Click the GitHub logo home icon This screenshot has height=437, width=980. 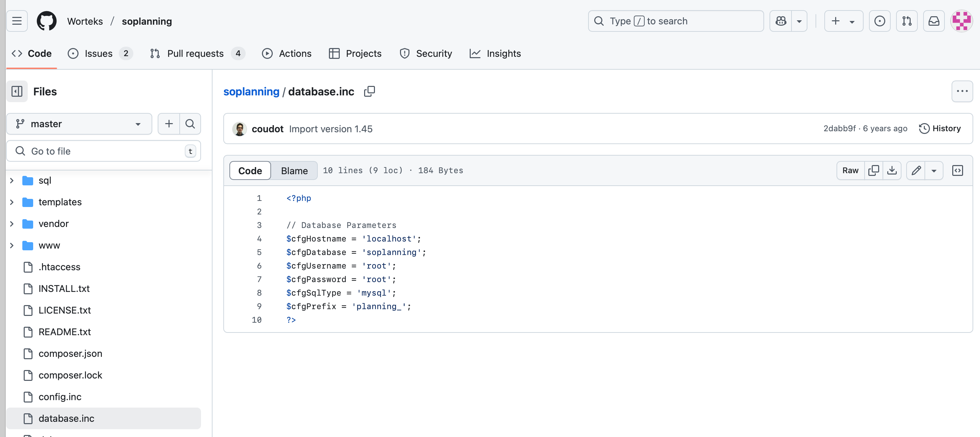(46, 21)
